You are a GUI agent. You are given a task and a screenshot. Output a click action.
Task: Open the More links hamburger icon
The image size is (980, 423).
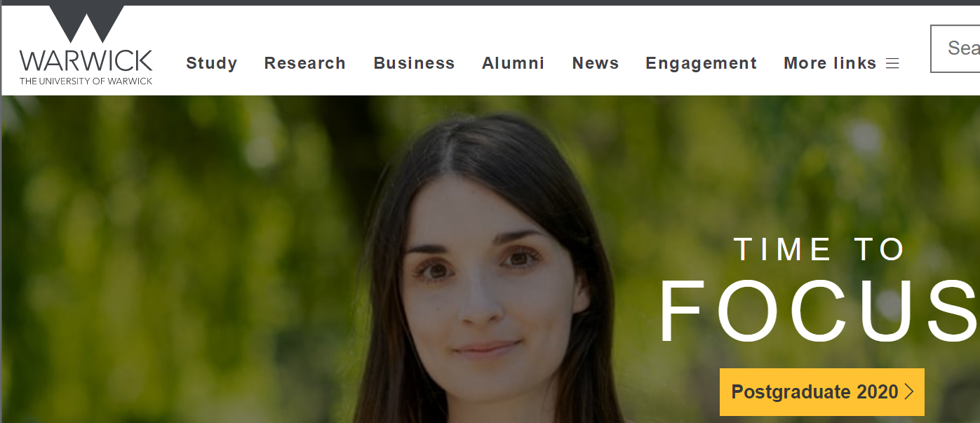click(x=892, y=64)
